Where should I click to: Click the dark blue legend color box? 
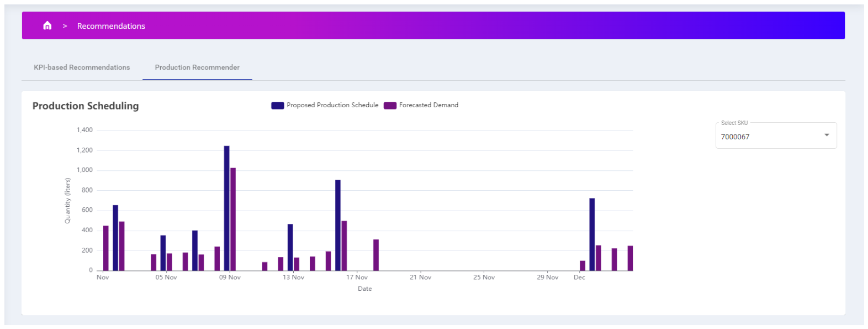pyautogui.click(x=278, y=106)
